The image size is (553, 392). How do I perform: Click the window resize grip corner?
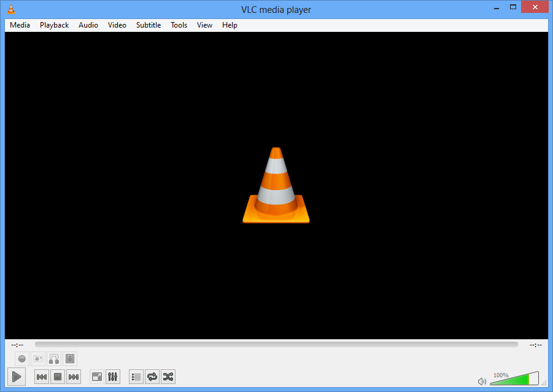point(544,383)
